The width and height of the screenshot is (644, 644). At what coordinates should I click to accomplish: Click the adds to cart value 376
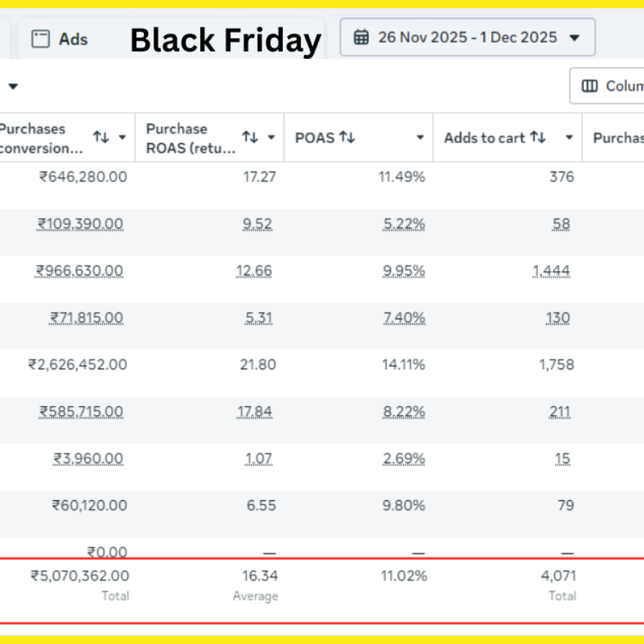(x=562, y=177)
